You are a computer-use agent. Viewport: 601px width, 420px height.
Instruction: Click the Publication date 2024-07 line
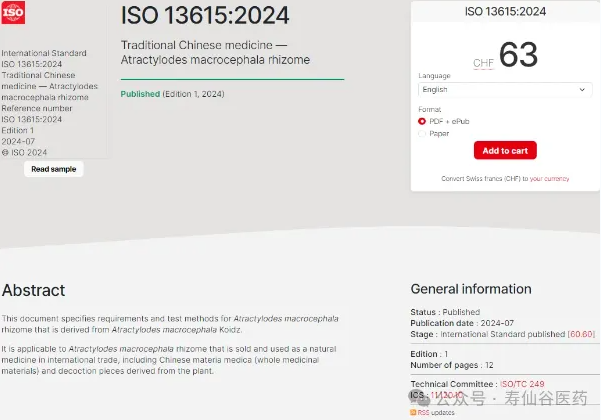point(462,323)
